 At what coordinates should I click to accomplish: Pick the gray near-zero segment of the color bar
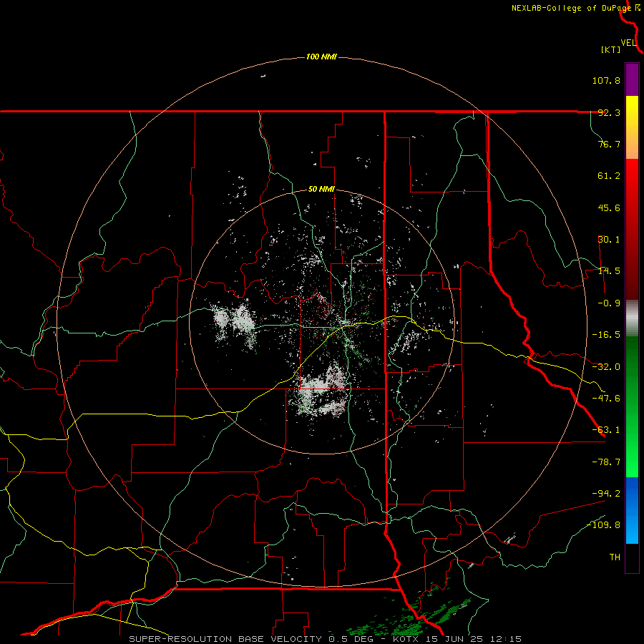(632, 318)
